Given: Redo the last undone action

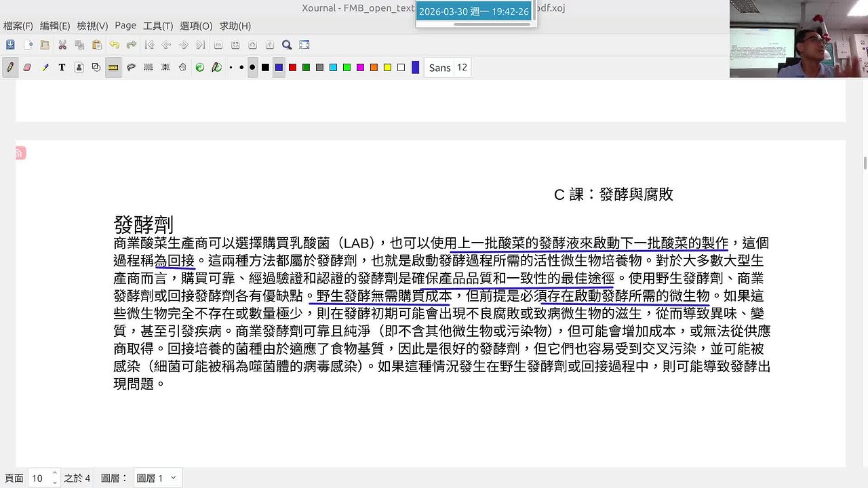Looking at the screenshot, I should [132, 45].
